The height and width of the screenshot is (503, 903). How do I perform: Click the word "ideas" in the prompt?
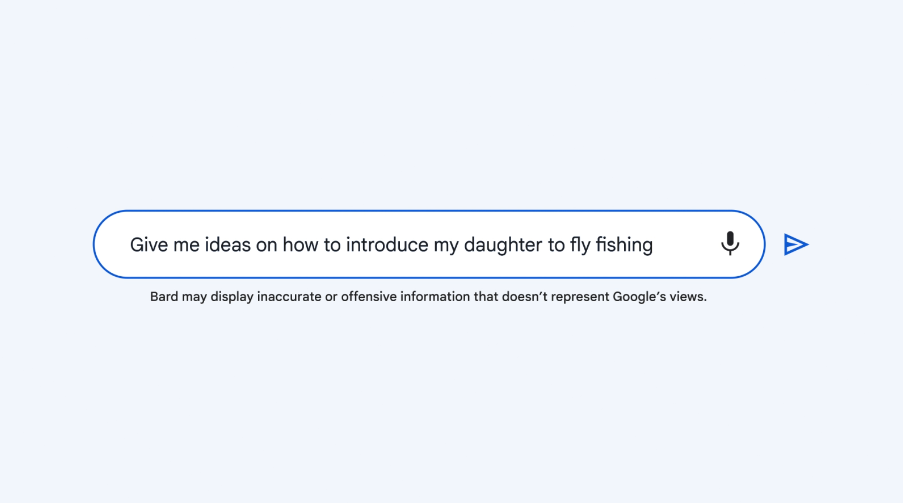click(227, 245)
